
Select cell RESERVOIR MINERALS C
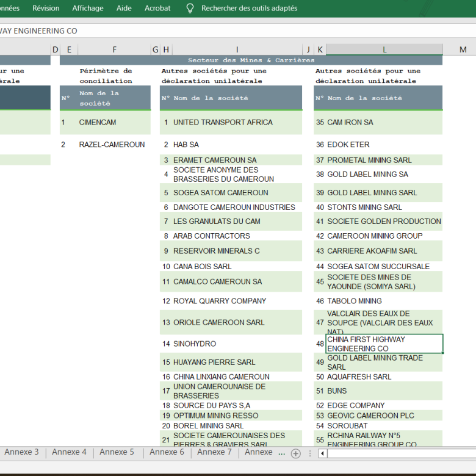pos(237,251)
